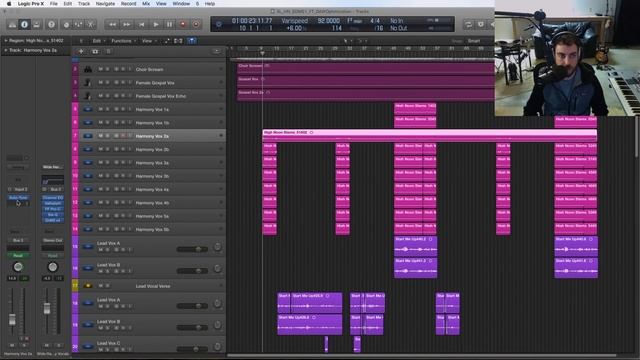The height and width of the screenshot is (360, 640).
Task: Open the Help menu
Action: [x=210, y=4]
